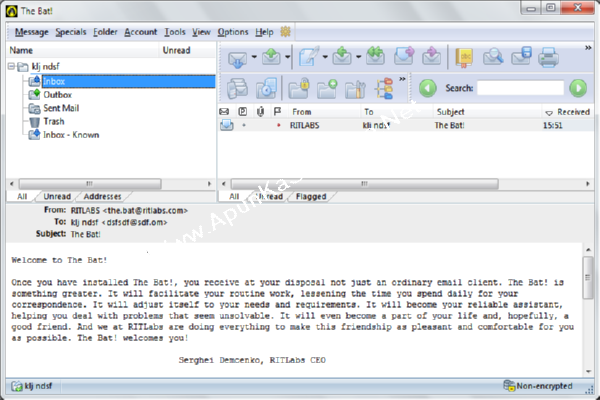The width and height of the screenshot is (600, 400).
Task: Click the Non-encrypted status icon
Action: point(509,386)
